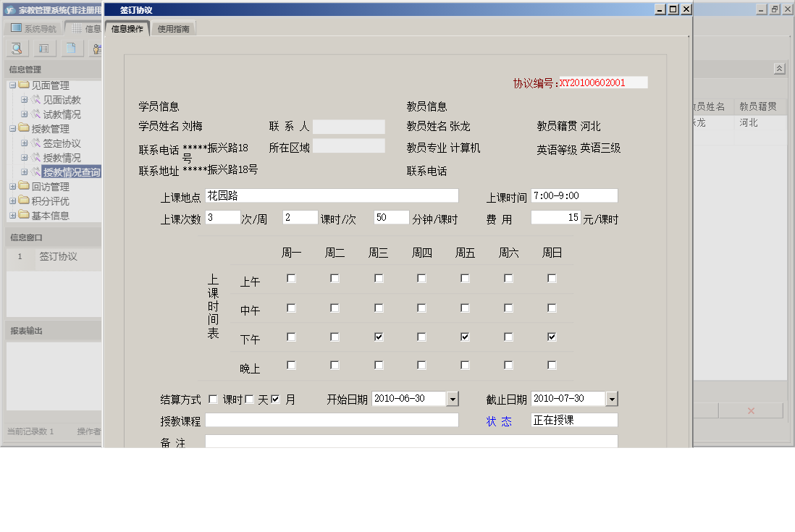
Task: Click the red X button in background window
Action: [x=751, y=411]
